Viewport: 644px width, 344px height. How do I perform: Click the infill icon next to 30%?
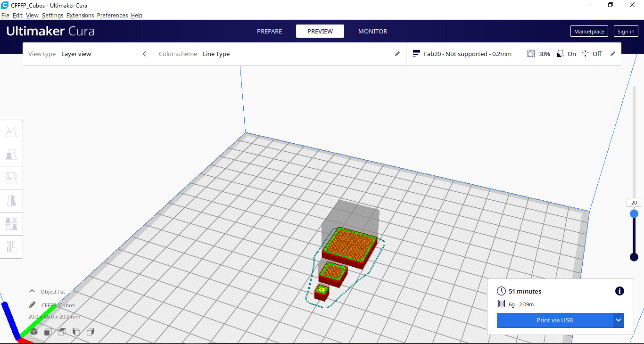[x=531, y=54]
